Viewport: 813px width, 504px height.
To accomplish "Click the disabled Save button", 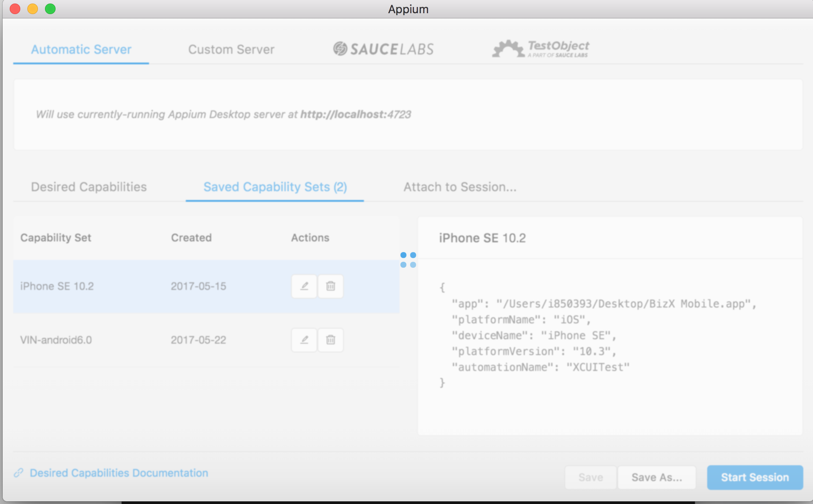I will [591, 477].
